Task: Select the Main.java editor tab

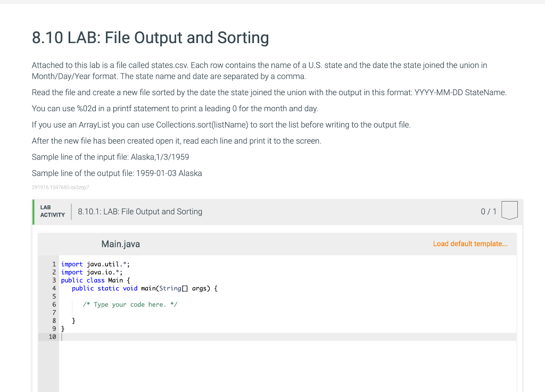Action: click(x=121, y=244)
